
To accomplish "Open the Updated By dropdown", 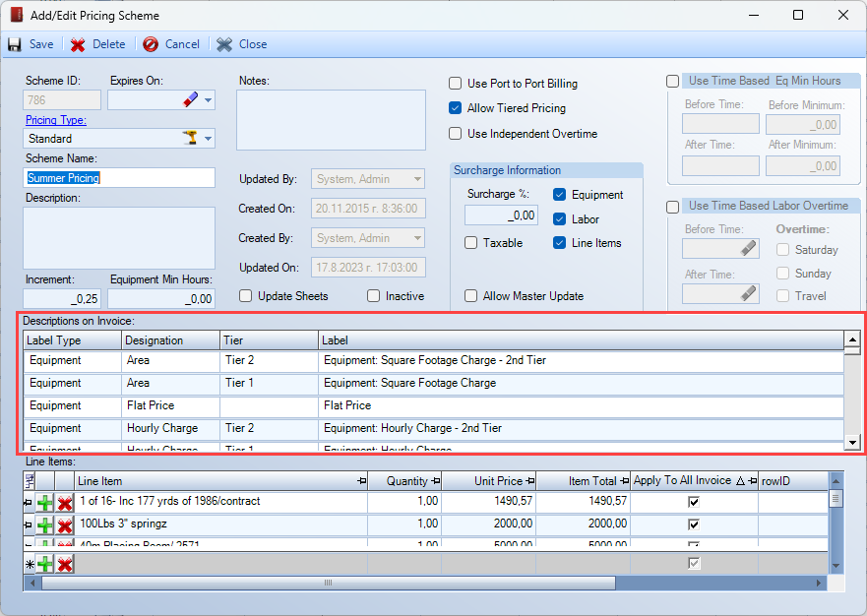I will [x=417, y=179].
